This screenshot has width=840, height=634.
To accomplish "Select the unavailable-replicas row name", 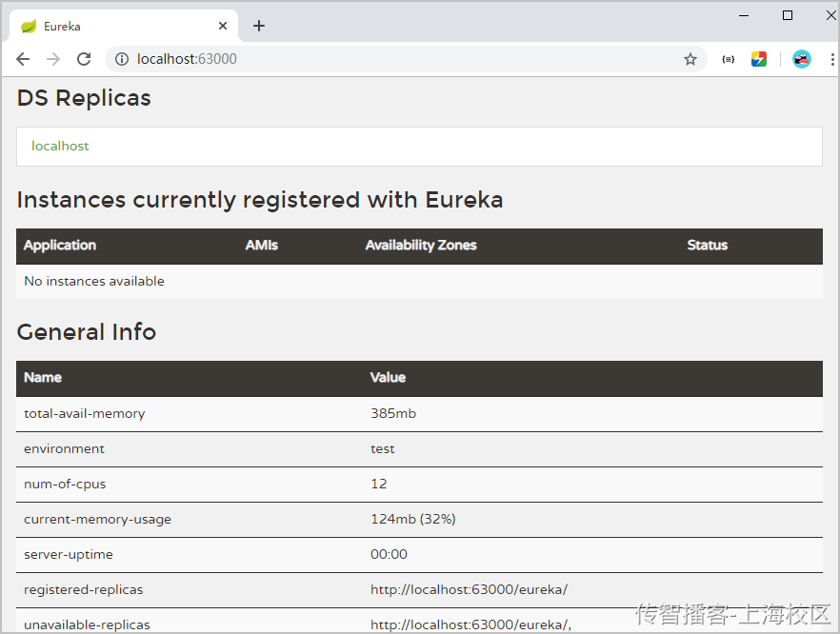I will [x=87, y=624].
